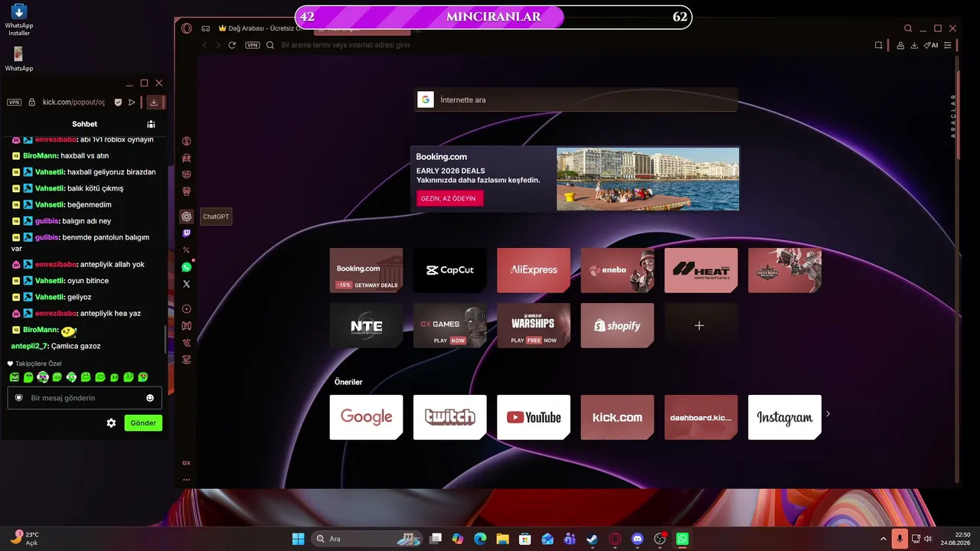The width and height of the screenshot is (980, 551).
Task: Open the HEAT speed dial tile
Action: coord(701,270)
